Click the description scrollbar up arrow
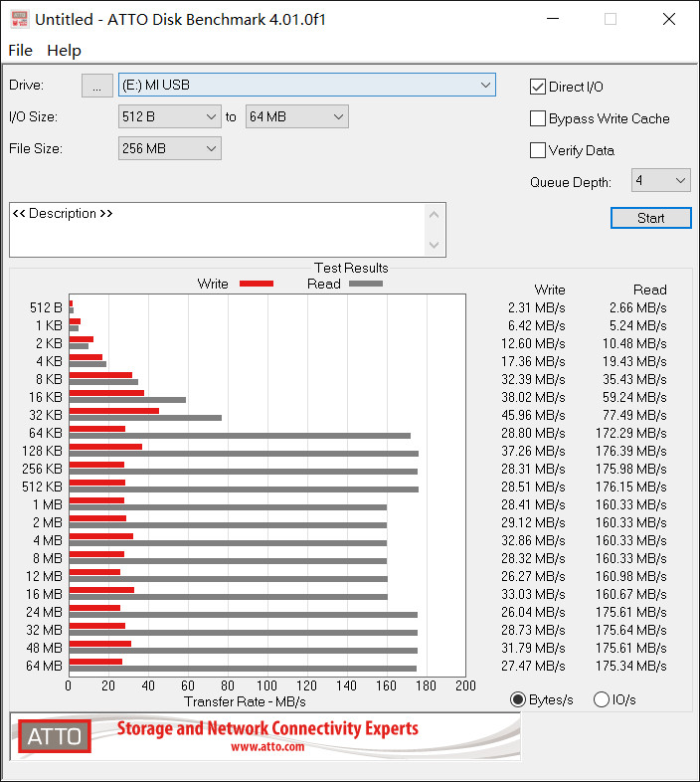This screenshot has width=700, height=782. click(x=434, y=215)
